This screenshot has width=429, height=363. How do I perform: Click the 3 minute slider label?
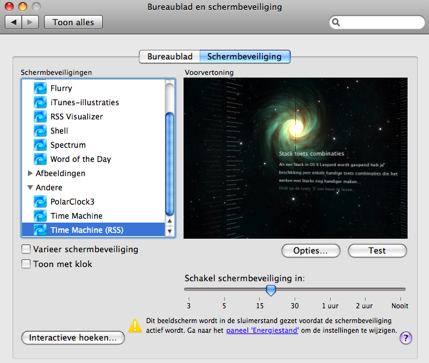coord(189,306)
